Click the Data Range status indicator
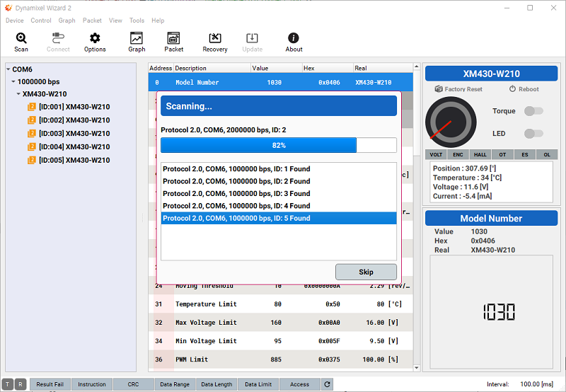The width and height of the screenshot is (566, 392). [175, 384]
